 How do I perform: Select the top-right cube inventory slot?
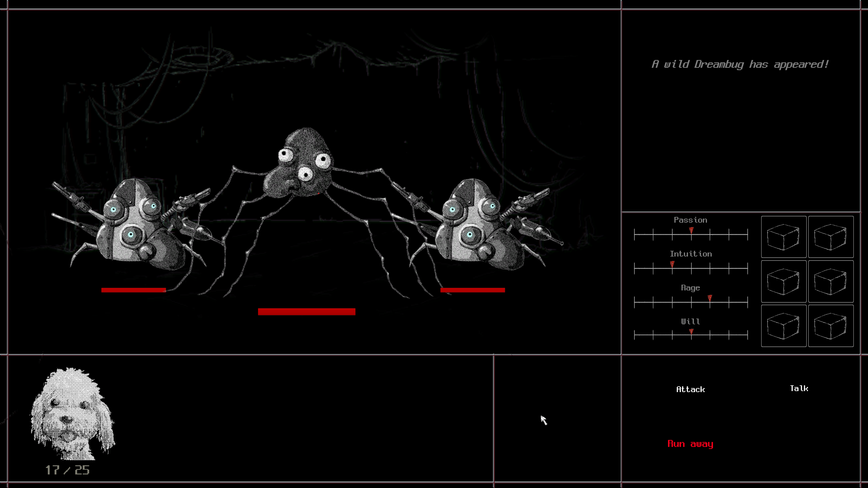(831, 237)
